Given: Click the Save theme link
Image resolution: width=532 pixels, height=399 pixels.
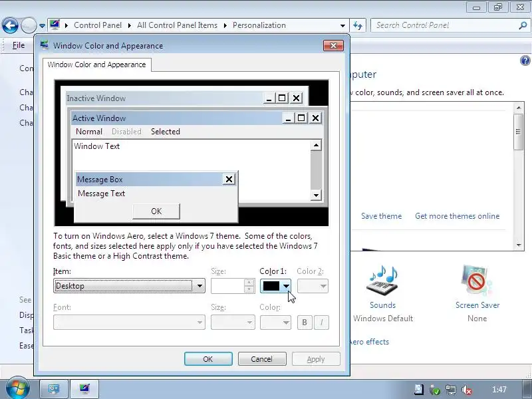Looking at the screenshot, I should click(381, 216).
